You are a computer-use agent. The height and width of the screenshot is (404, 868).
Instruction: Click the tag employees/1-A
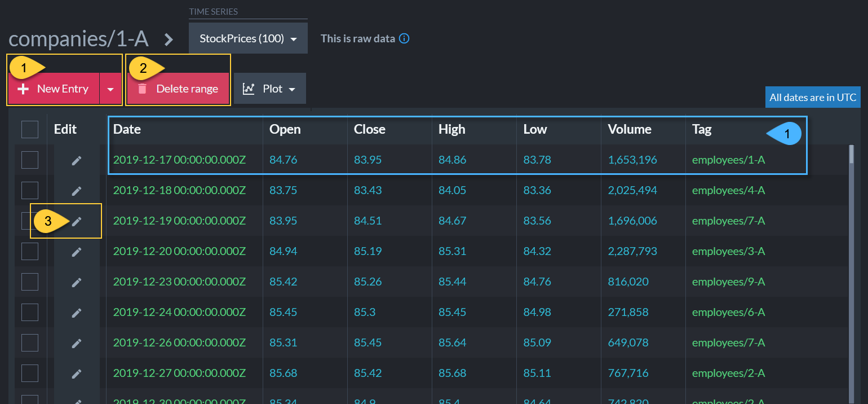[x=728, y=160]
